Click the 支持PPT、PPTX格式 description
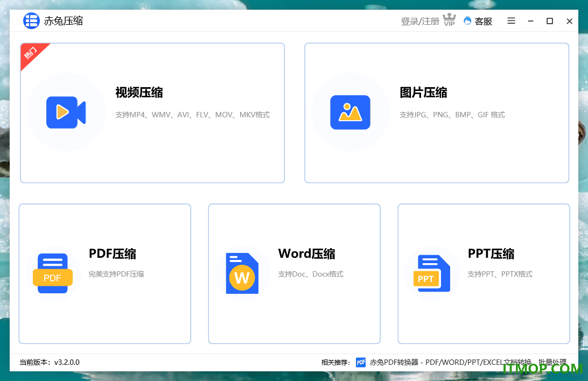Image resolution: width=588 pixels, height=381 pixels. click(500, 274)
